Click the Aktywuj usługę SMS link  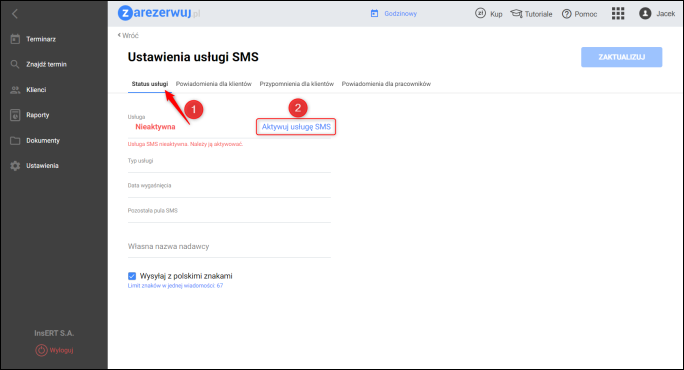(296, 127)
